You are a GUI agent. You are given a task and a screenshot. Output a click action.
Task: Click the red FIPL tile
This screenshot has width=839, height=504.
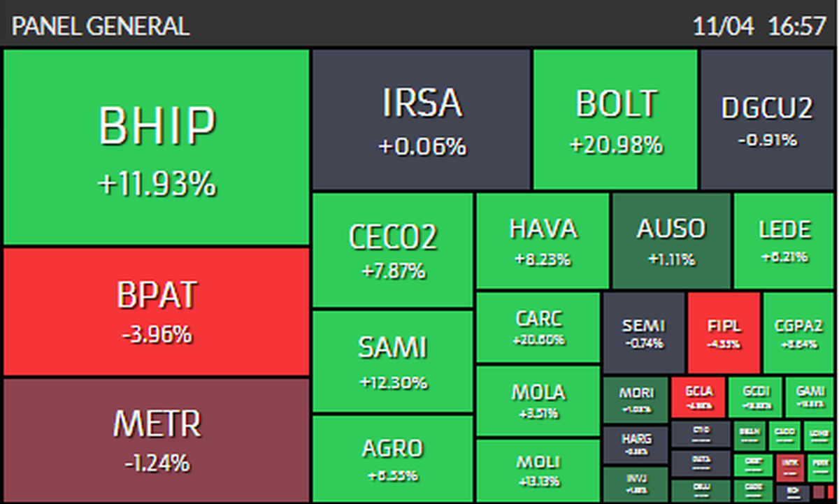click(x=724, y=332)
